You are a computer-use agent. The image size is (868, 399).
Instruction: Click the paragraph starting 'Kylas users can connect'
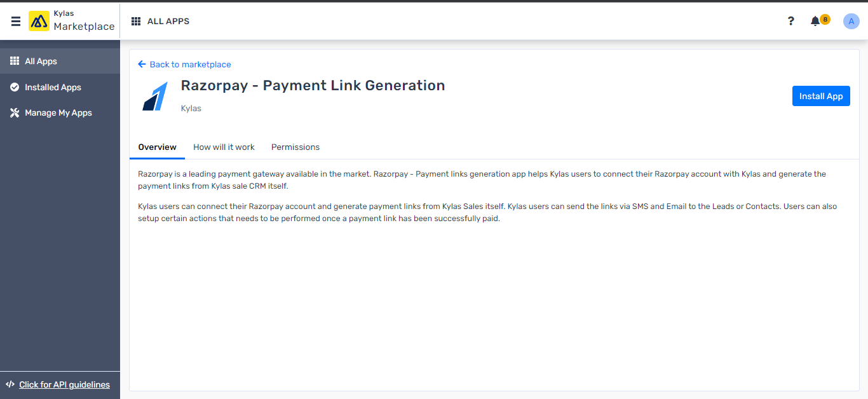487,212
